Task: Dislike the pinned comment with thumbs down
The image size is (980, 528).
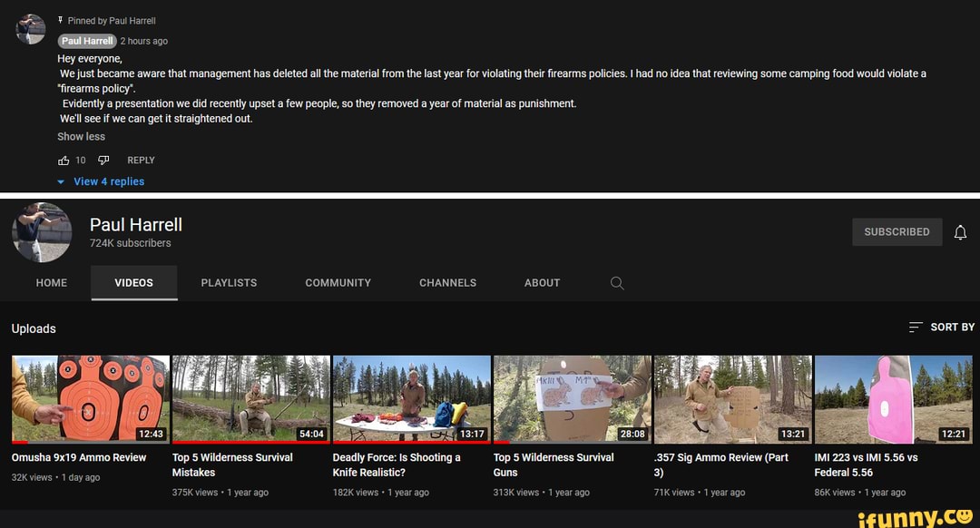Action: (x=103, y=161)
